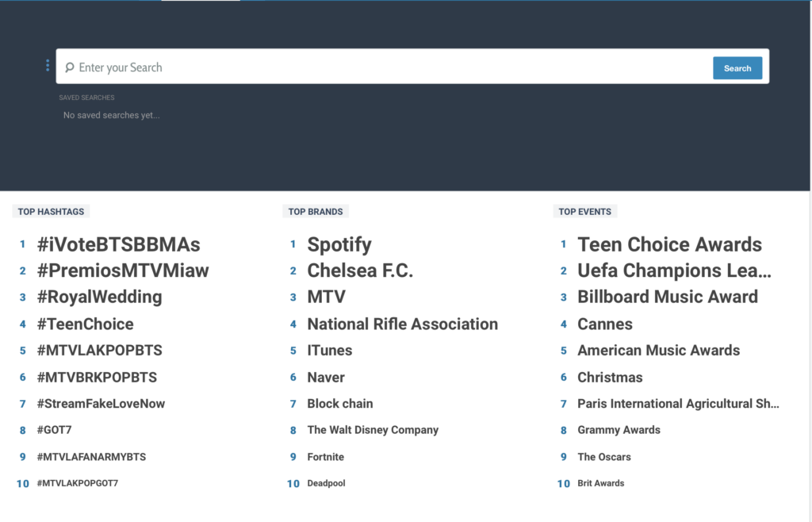Click the magnifier icon in search bar
This screenshot has height=522, width=812.
click(70, 68)
